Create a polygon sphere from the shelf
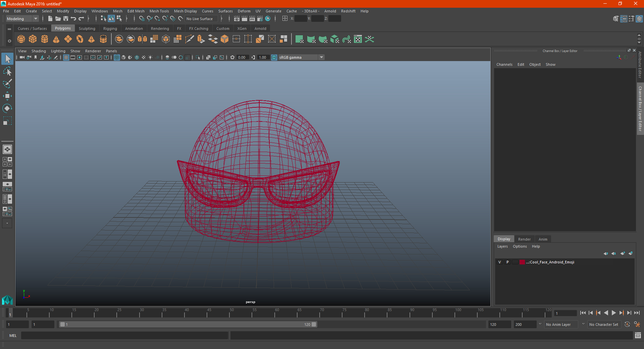 (x=21, y=39)
